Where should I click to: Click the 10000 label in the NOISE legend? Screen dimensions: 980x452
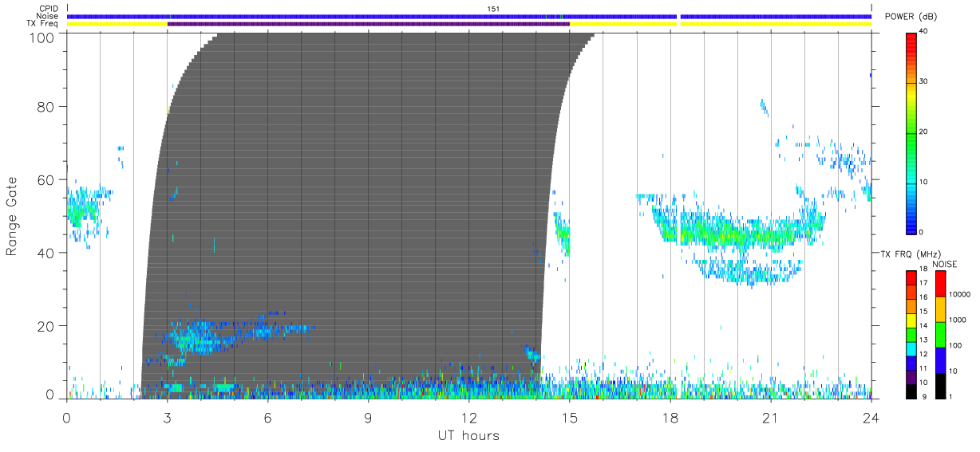click(x=959, y=294)
